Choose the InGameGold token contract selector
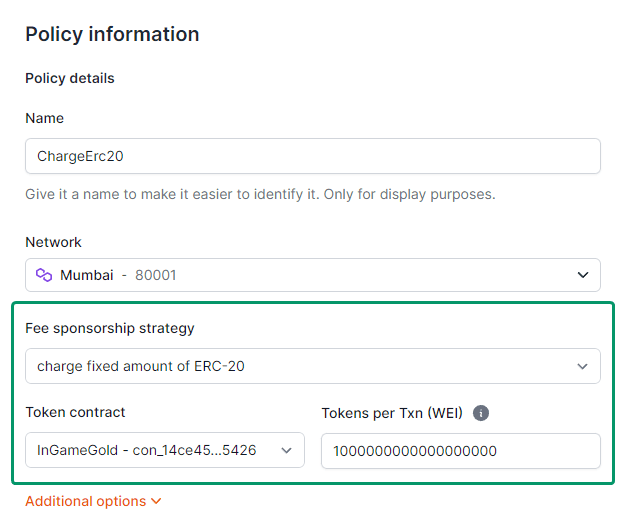 pos(165,450)
